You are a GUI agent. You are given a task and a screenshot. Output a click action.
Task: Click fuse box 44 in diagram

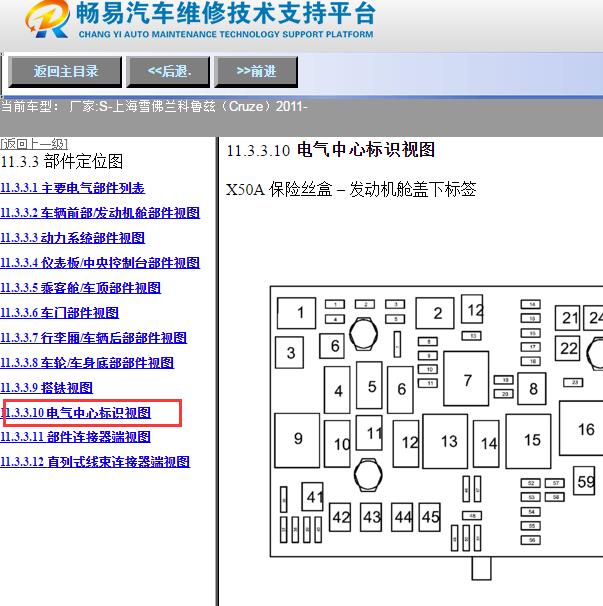point(402,517)
